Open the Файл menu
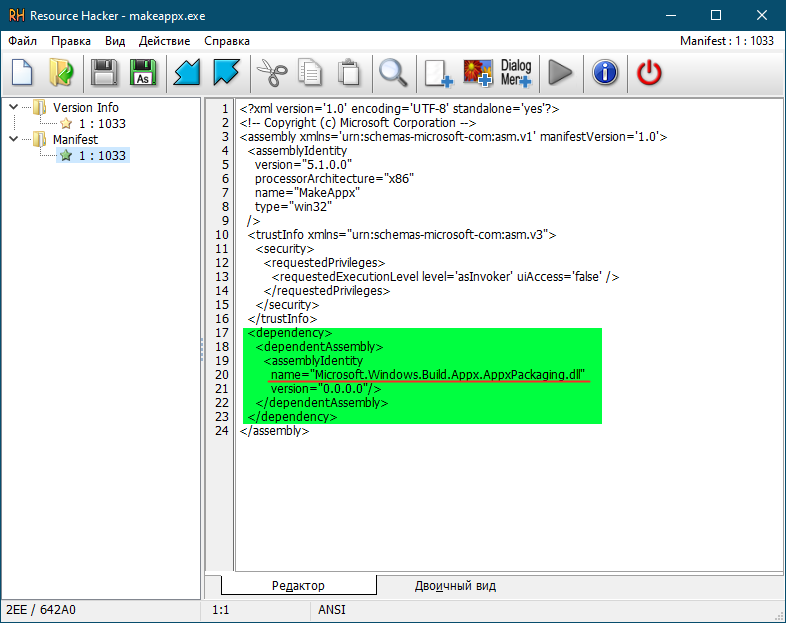 23,41
